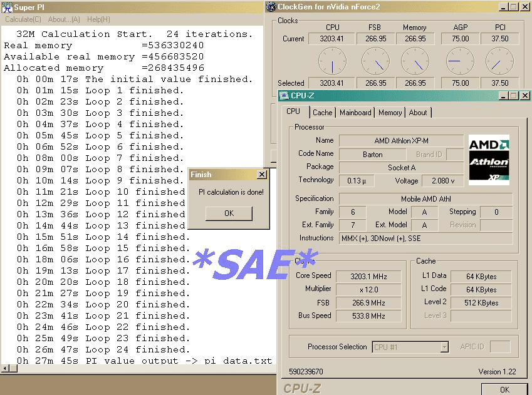Open the Processor Selection dropdown

click(x=444, y=347)
